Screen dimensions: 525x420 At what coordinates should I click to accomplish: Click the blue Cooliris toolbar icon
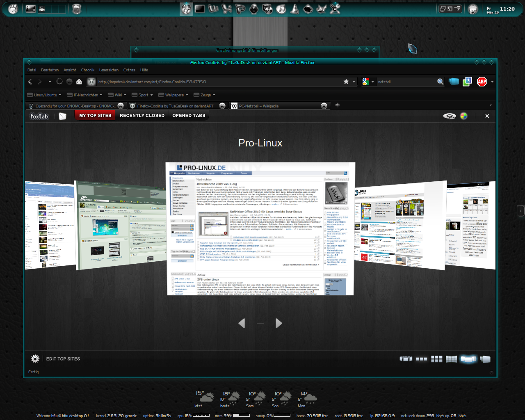(454, 82)
